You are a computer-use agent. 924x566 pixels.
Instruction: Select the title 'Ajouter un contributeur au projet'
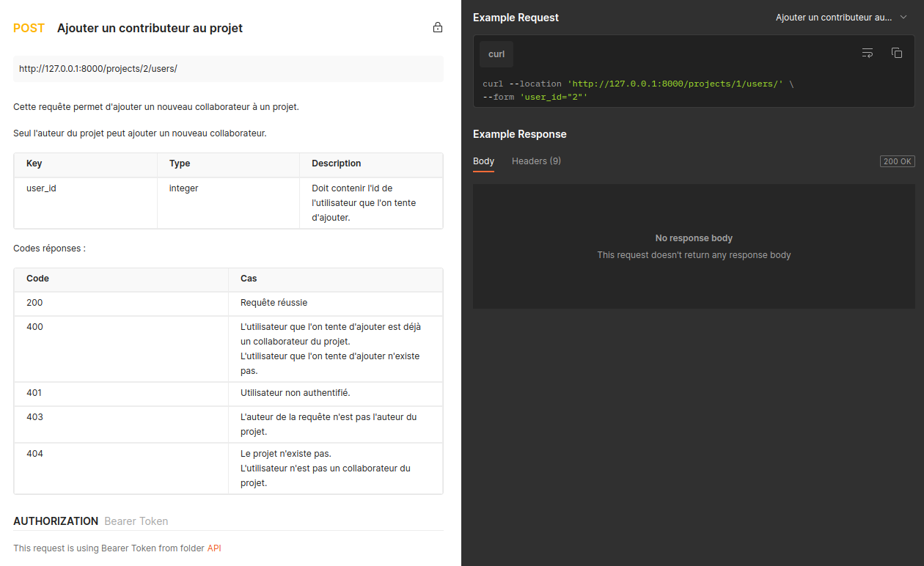[150, 29]
